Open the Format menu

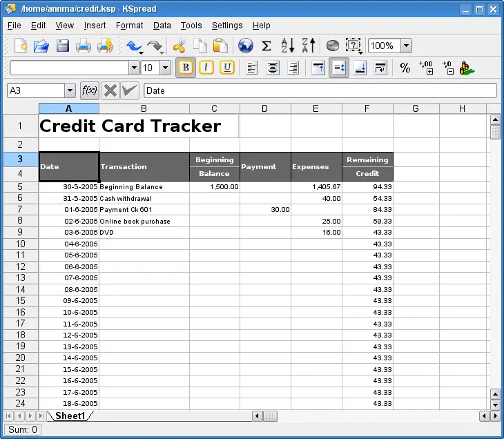coord(129,26)
